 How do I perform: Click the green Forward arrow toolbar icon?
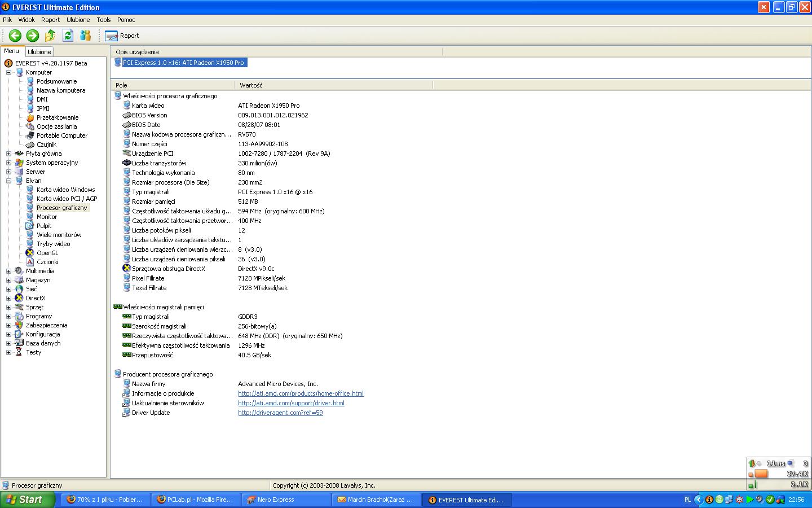[33, 36]
